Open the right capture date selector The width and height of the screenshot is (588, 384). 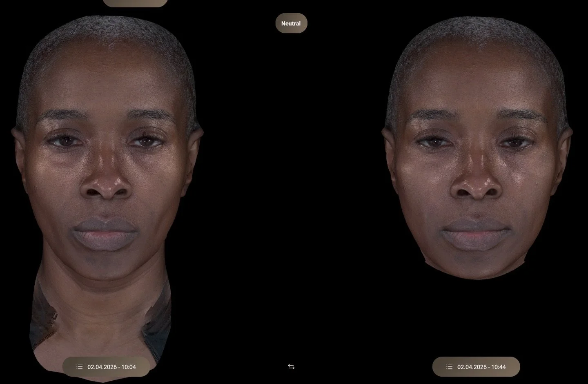476,366
